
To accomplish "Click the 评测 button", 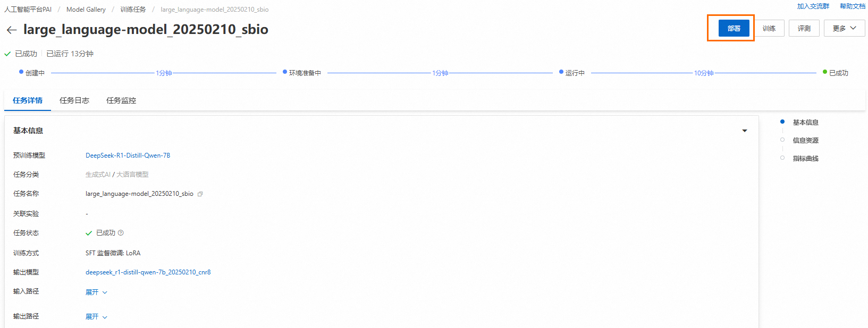I will [x=804, y=28].
